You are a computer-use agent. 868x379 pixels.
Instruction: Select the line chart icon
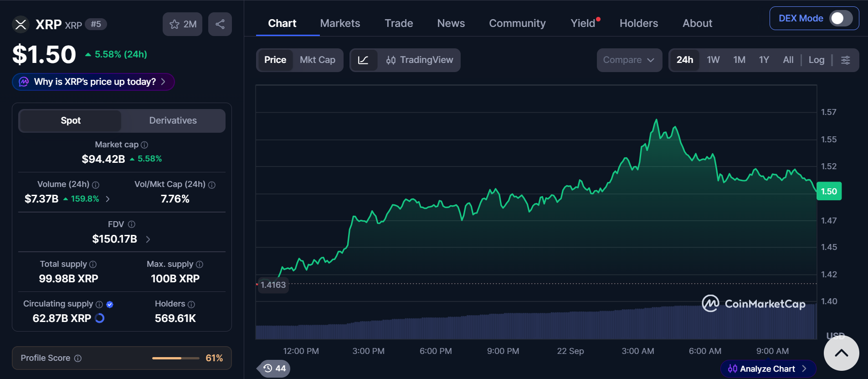pos(364,60)
